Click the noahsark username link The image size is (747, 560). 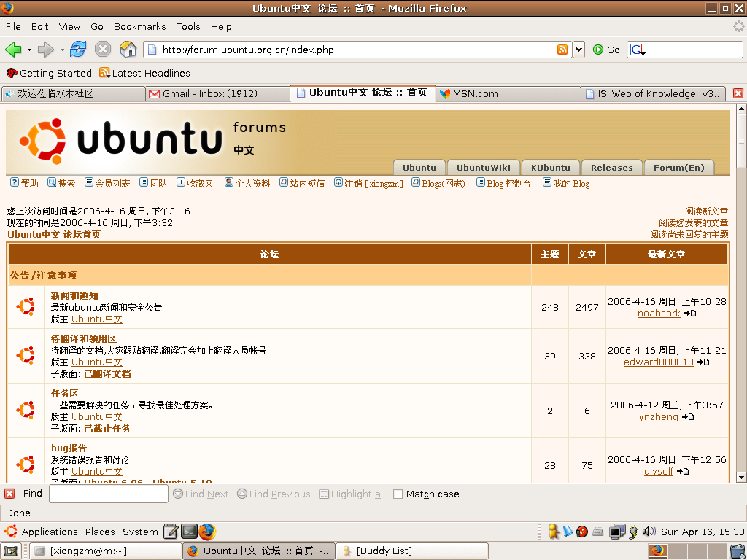(x=659, y=314)
